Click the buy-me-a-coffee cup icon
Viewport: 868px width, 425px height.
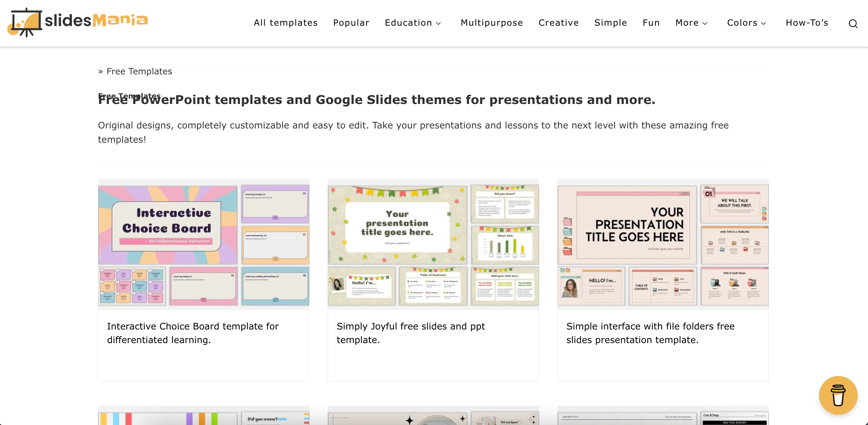(x=839, y=395)
